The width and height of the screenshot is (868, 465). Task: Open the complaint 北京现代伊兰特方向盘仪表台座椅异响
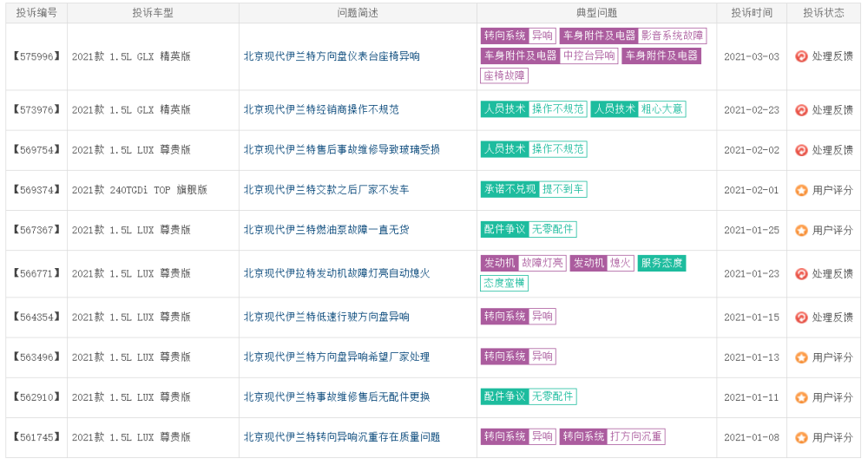coord(332,56)
